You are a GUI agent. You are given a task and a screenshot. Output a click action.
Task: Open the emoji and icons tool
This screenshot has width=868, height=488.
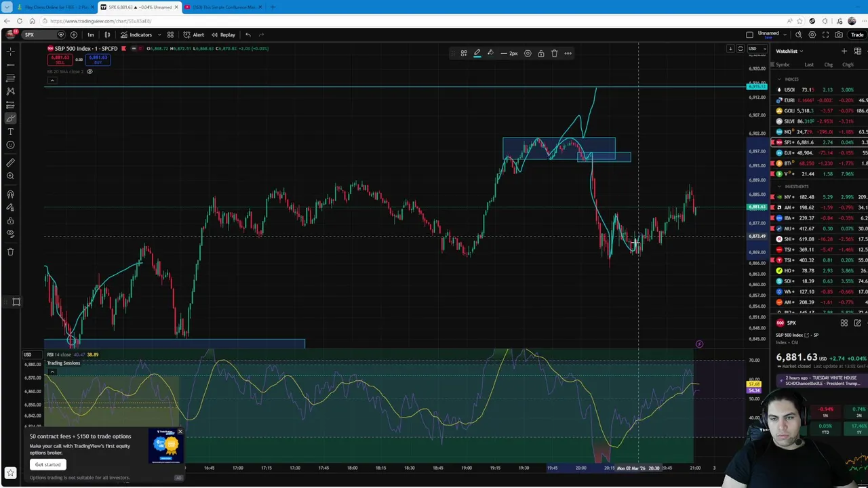pos(10,145)
